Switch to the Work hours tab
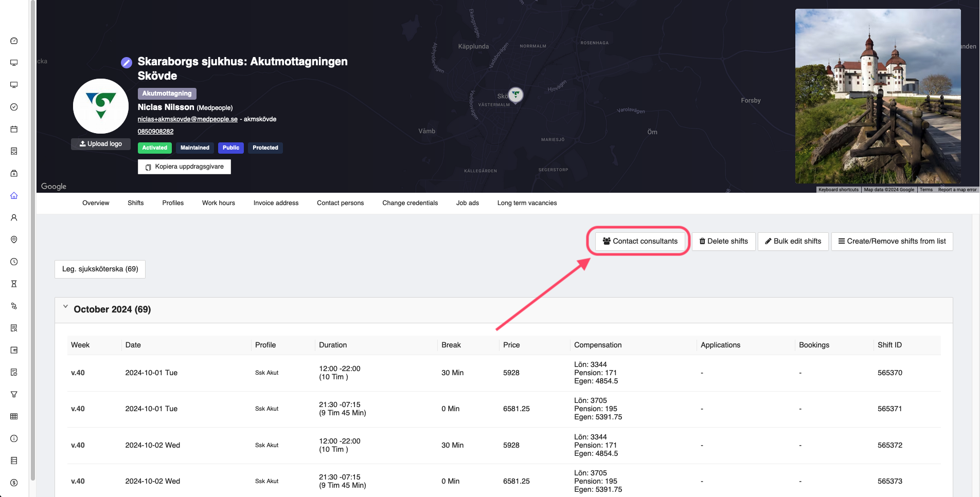This screenshot has height=497, width=980. (x=218, y=203)
